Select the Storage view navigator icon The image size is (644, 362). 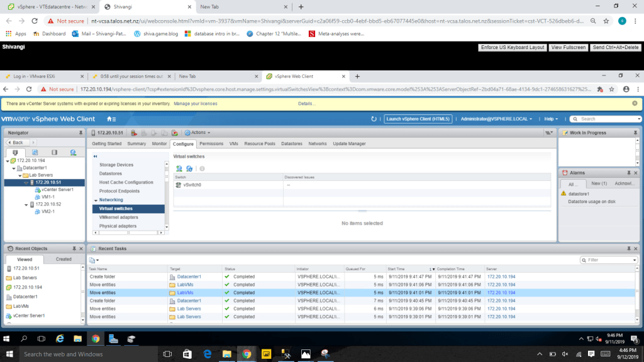[54, 152]
